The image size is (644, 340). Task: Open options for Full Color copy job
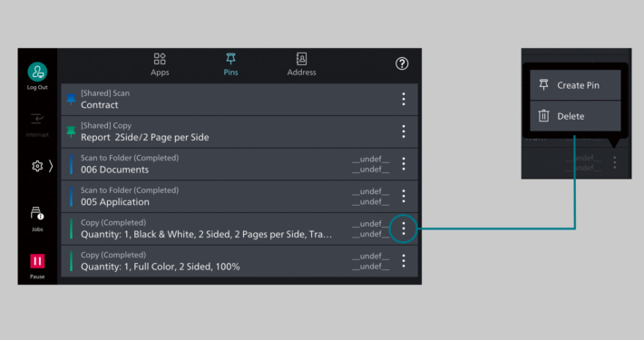click(404, 261)
